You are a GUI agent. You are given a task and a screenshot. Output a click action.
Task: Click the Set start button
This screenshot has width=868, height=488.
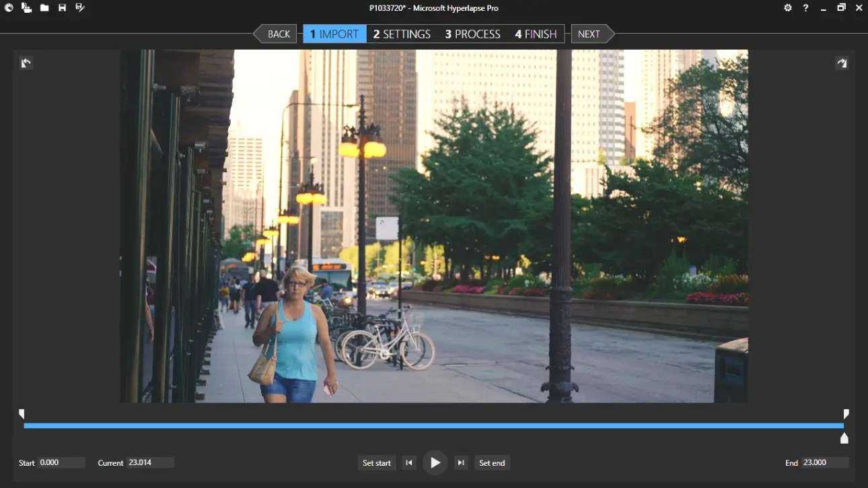click(x=377, y=463)
